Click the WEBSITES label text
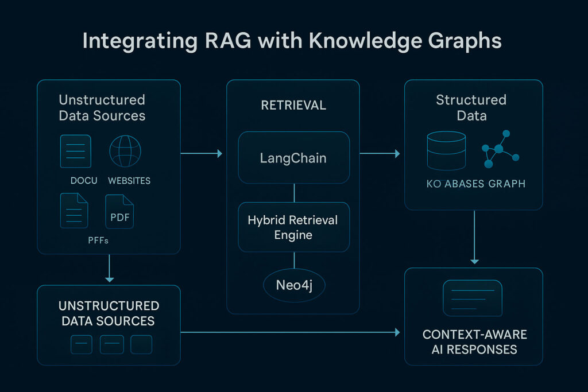This screenshot has width=588, height=392. [x=129, y=181]
